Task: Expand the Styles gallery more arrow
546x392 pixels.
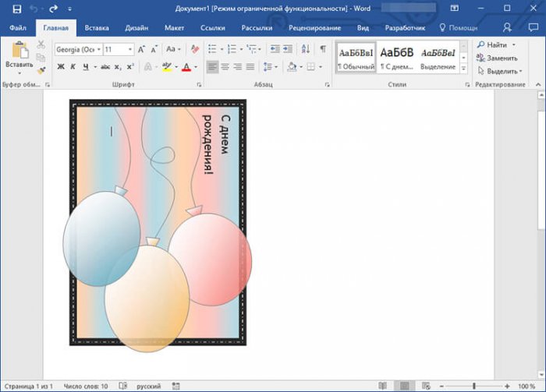Action: coord(463,69)
